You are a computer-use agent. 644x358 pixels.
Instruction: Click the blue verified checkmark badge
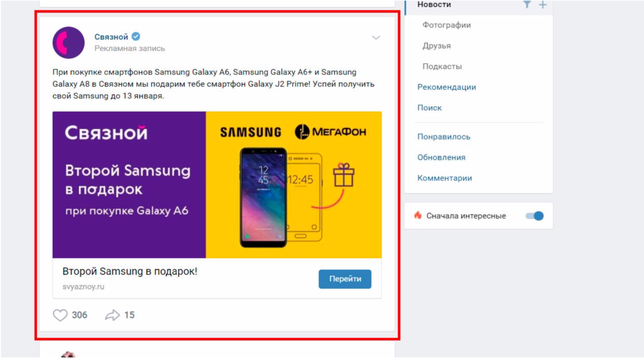[136, 37]
